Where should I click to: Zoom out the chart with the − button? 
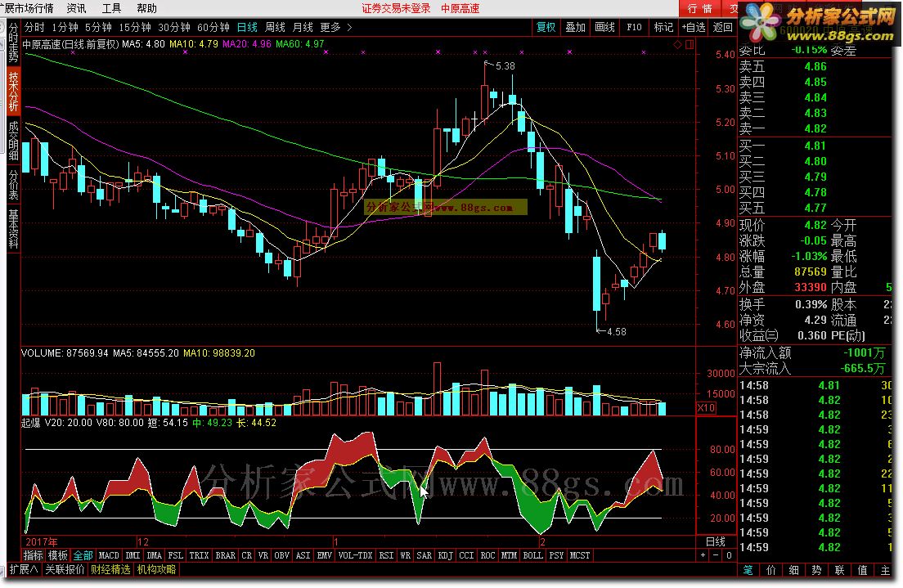(716, 556)
